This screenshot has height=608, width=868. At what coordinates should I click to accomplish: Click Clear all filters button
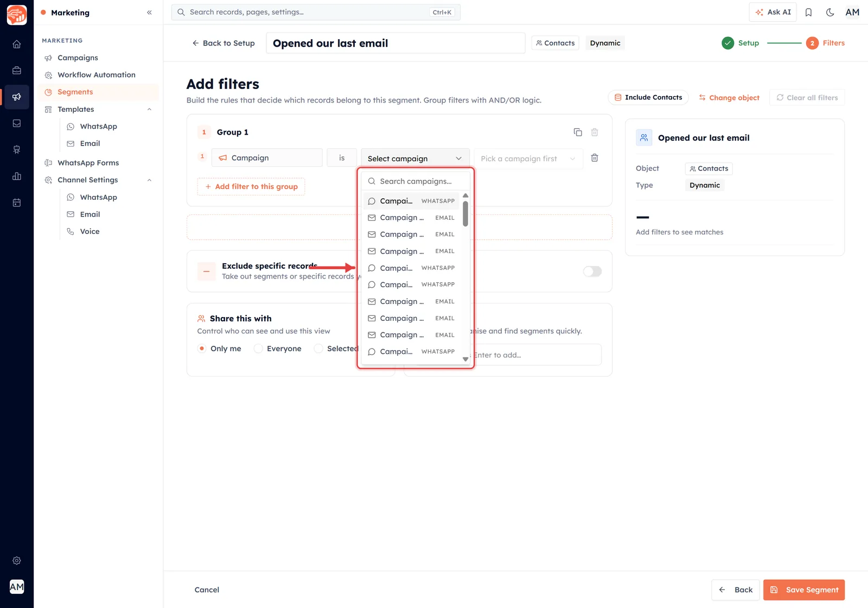[x=807, y=98]
